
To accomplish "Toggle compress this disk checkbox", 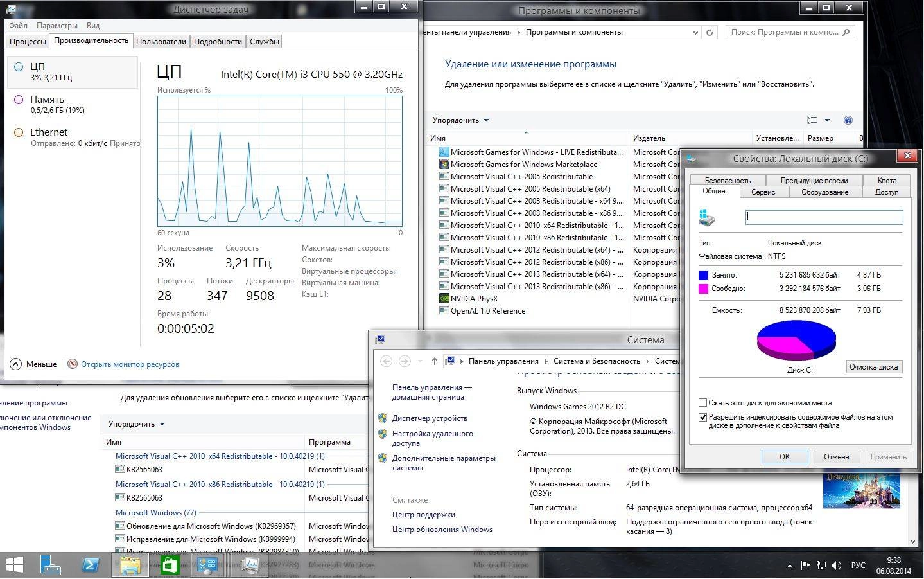I will coord(703,403).
